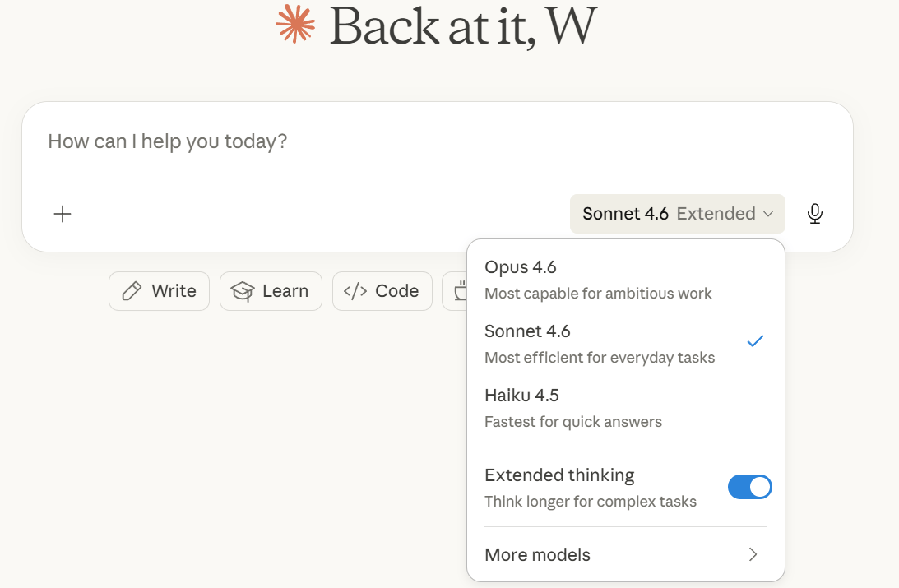899x588 pixels.
Task: Open the Sonnet 4.6 Extended model selector
Action: click(x=677, y=214)
